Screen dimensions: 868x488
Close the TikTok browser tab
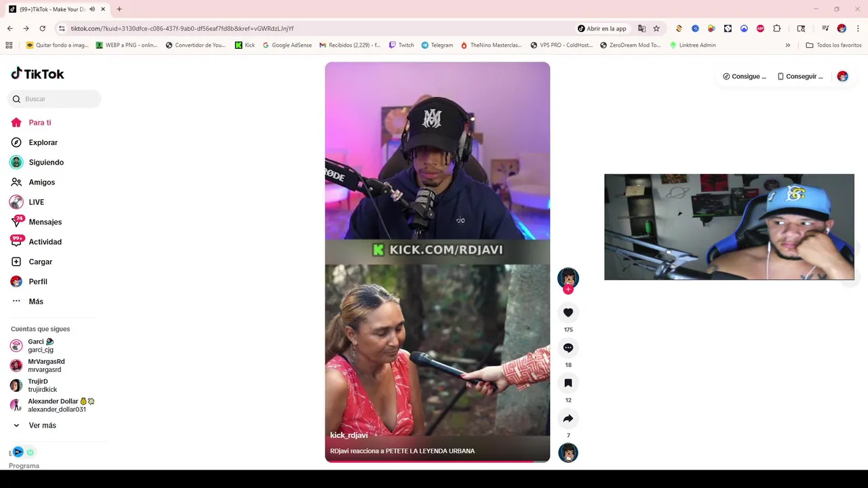[x=103, y=9]
